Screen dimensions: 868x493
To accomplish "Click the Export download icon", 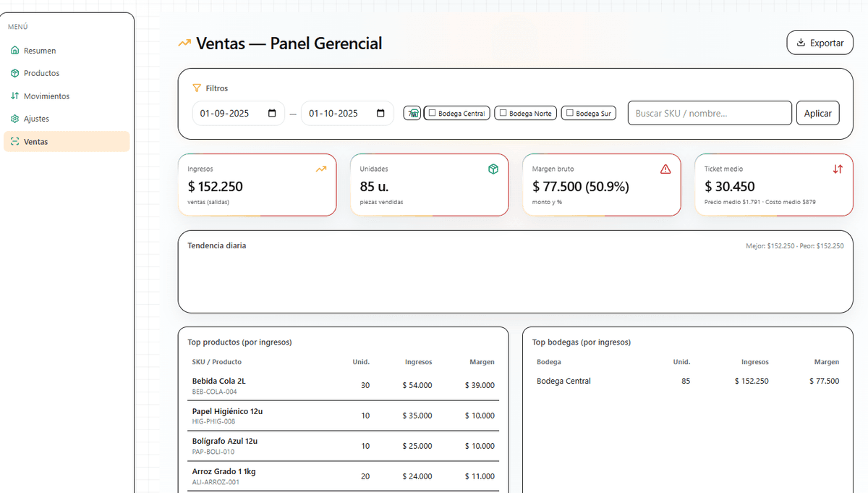I will [x=801, y=43].
